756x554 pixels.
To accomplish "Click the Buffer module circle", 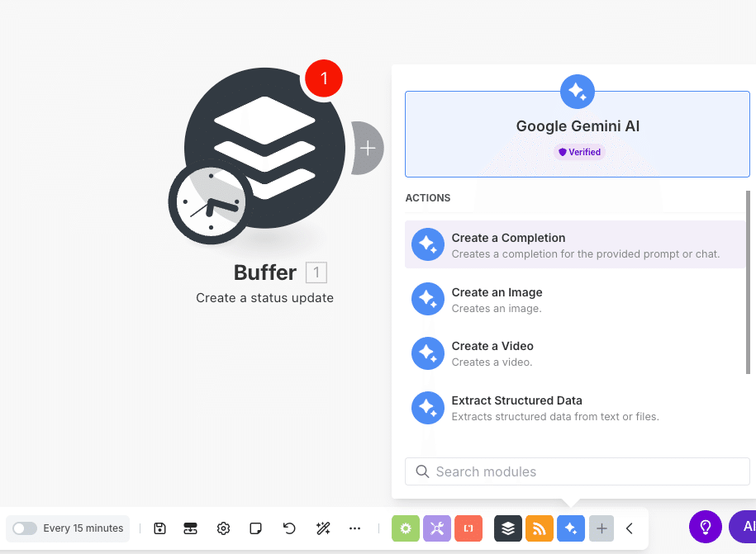I will (x=264, y=148).
